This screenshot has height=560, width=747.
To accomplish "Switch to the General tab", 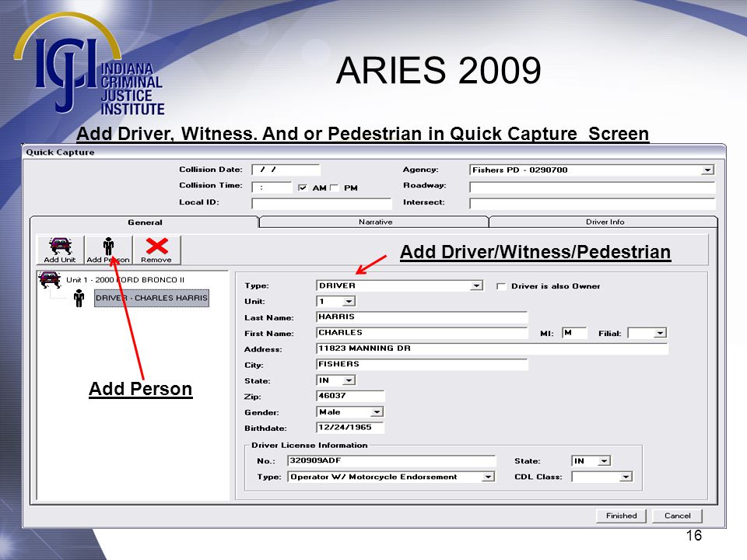I will pos(145,222).
